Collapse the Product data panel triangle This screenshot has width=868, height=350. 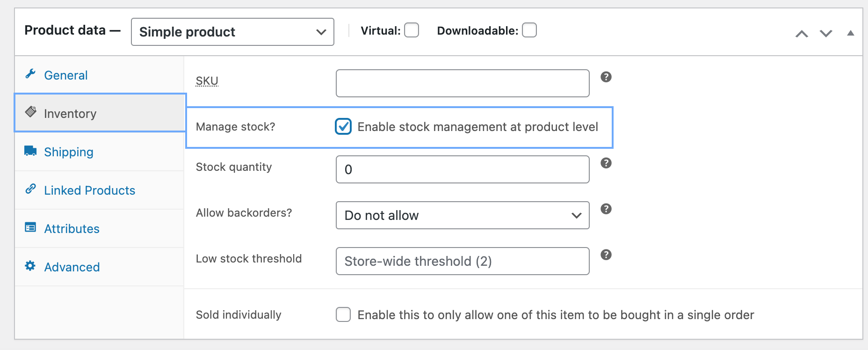[x=851, y=33]
